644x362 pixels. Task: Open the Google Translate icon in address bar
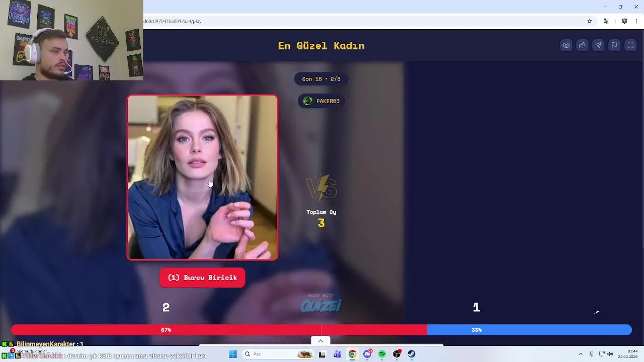[x=606, y=21]
